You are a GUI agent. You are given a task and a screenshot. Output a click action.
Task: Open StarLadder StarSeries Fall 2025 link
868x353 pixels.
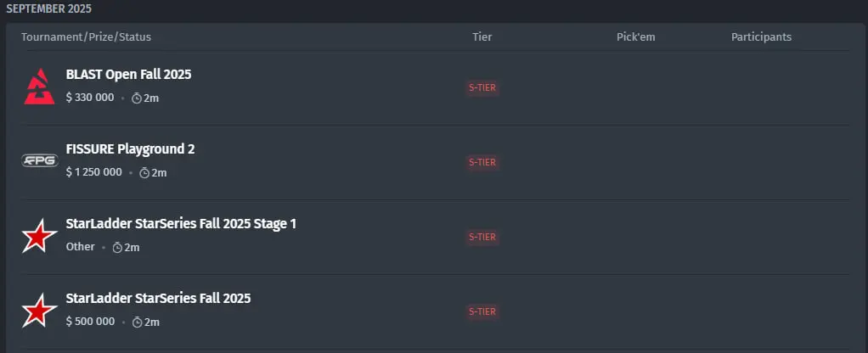click(x=158, y=298)
